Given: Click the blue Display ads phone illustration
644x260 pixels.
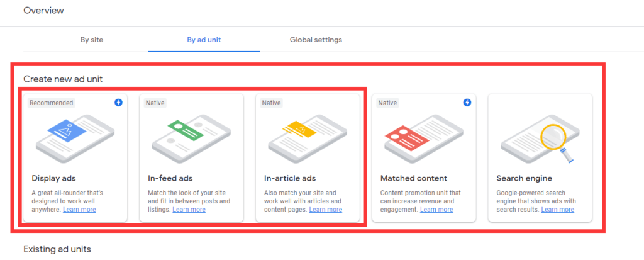Looking at the screenshot, I should pos(75,138).
